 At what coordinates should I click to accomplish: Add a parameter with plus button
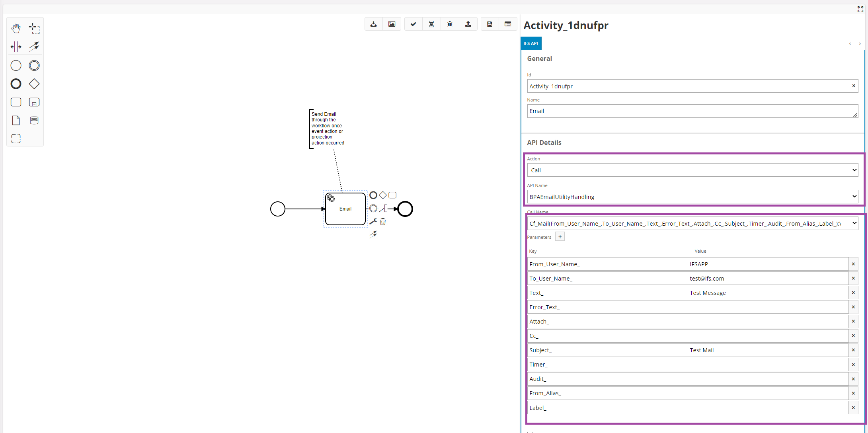tap(560, 237)
